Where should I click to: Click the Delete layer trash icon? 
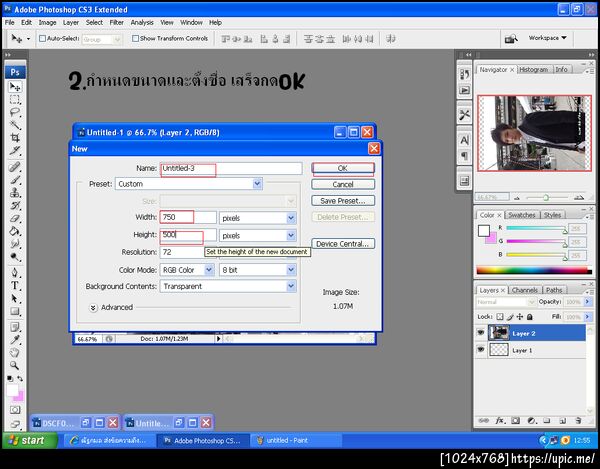click(x=579, y=420)
